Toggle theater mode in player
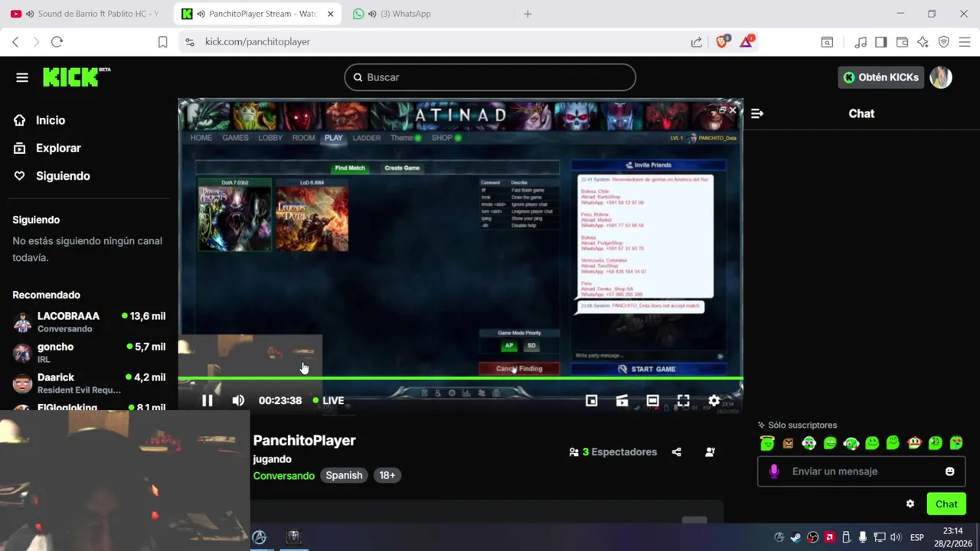This screenshot has height=551, width=980. point(652,400)
